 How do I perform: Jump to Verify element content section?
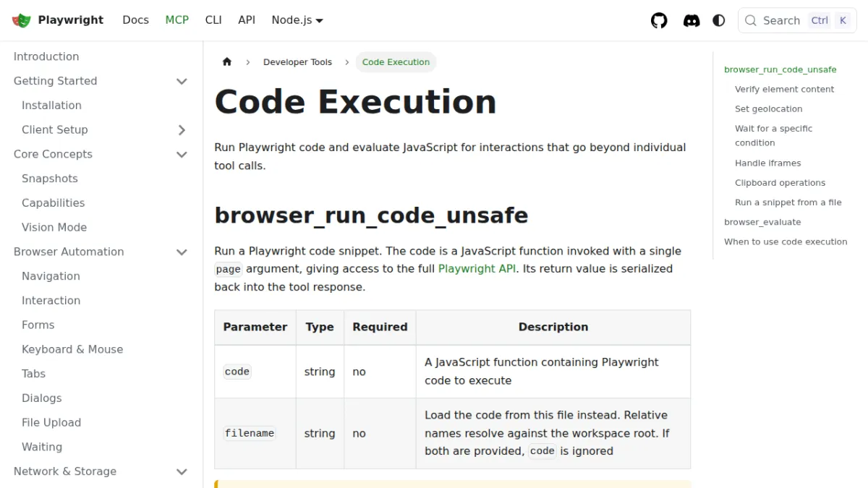[784, 90]
